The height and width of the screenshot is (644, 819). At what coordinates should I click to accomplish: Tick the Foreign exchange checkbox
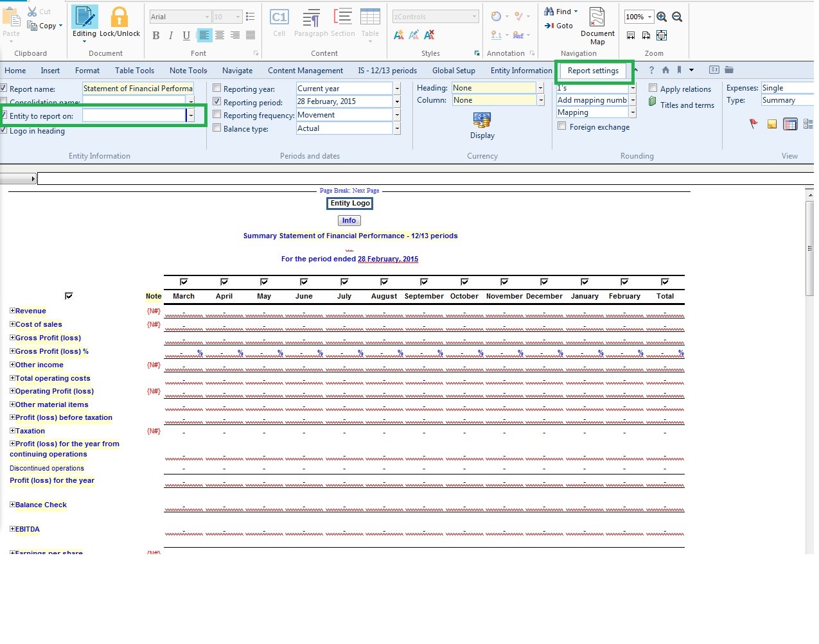click(562, 126)
